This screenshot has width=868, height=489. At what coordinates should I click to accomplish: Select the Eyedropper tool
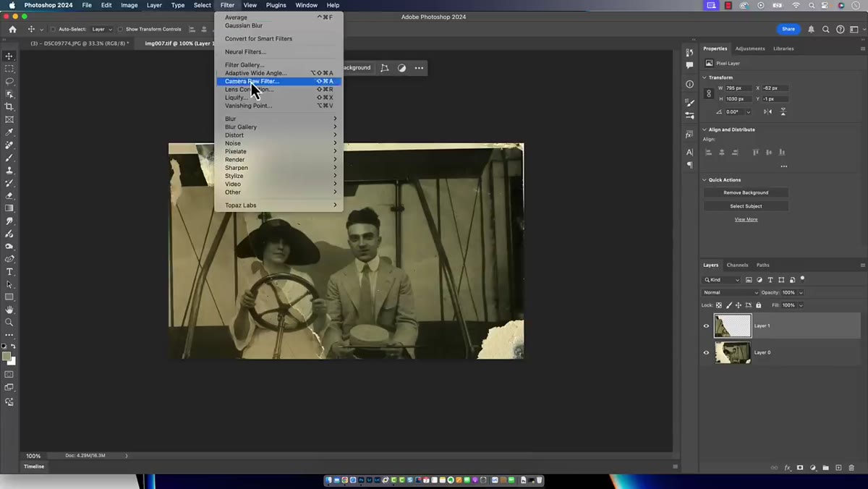[x=9, y=132]
